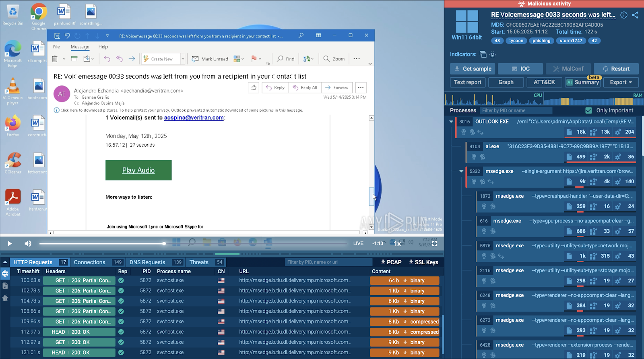The image size is (644, 359).
Task: Toggle the Only important checkbox
Action: pyautogui.click(x=589, y=110)
